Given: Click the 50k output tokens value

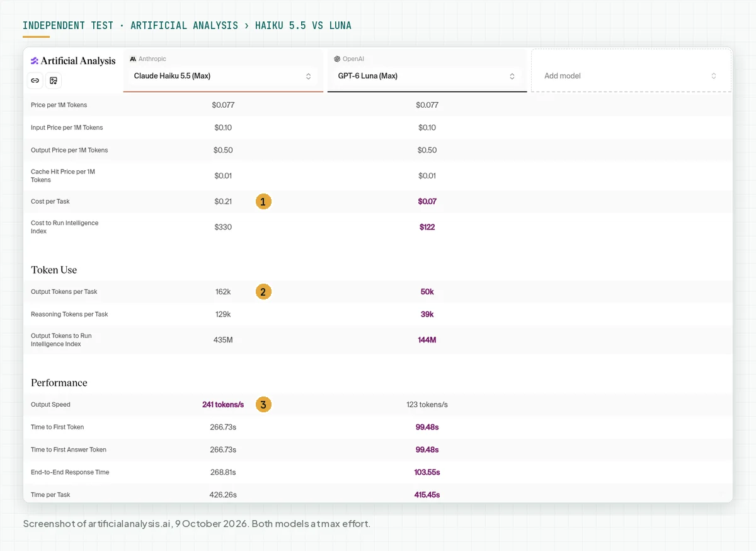Looking at the screenshot, I should click(x=427, y=292).
